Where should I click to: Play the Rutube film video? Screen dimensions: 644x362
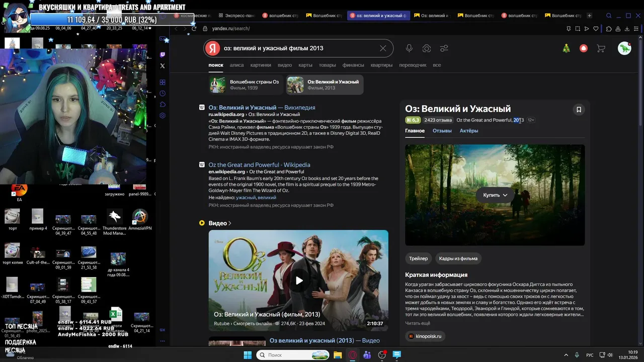[x=299, y=281]
